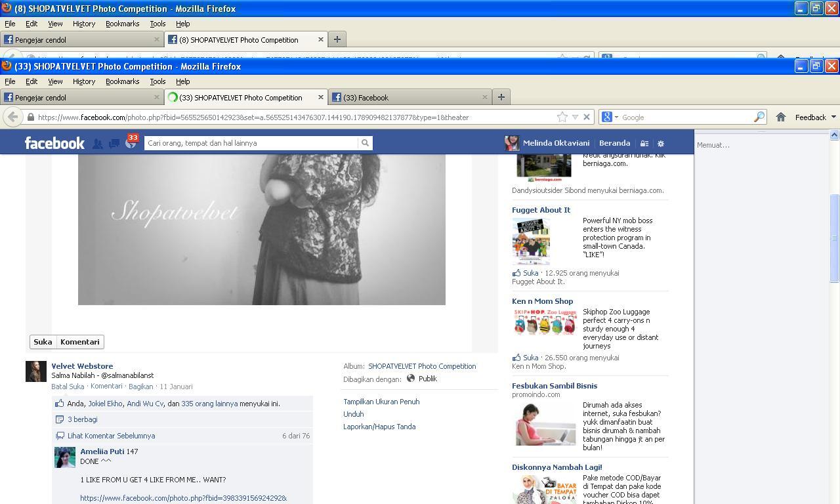
Task: Open View menu in front window
Action: pyautogui.click(x=55, y=81)
